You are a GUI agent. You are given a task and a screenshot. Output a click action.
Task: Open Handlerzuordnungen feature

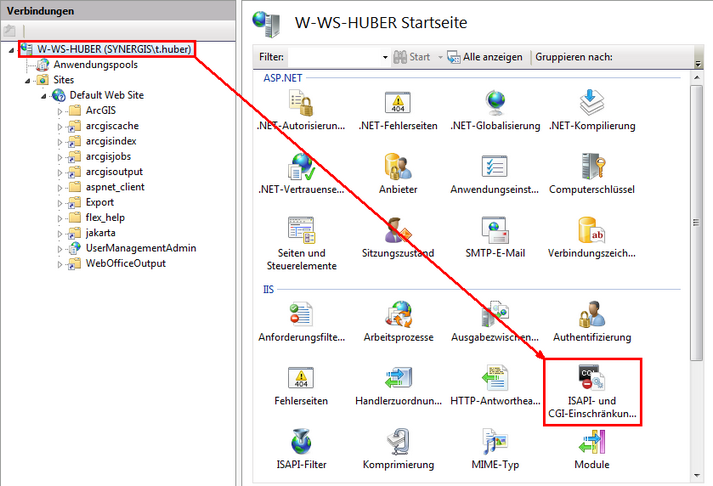point(398,385)
